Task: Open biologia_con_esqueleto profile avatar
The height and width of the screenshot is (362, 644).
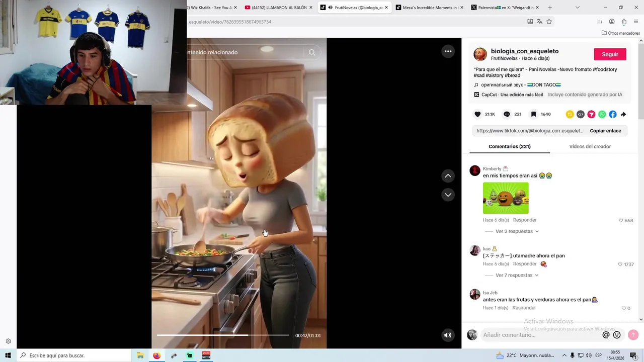Action: 480,54
